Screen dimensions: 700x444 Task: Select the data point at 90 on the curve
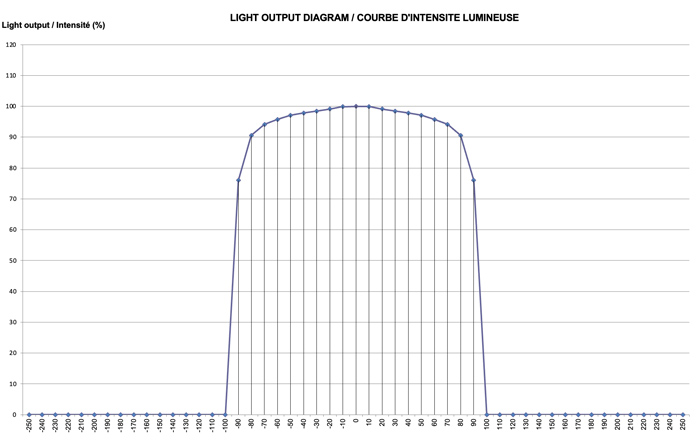pos(474,180)
